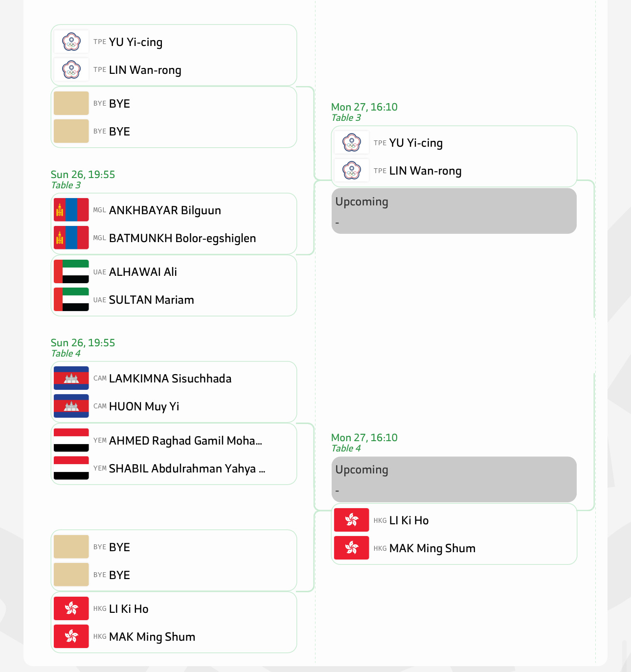Click UAE flag beside ALHAWAI Ali
The width and height of the screenshot is (631, 672).
tap(71, 271)
